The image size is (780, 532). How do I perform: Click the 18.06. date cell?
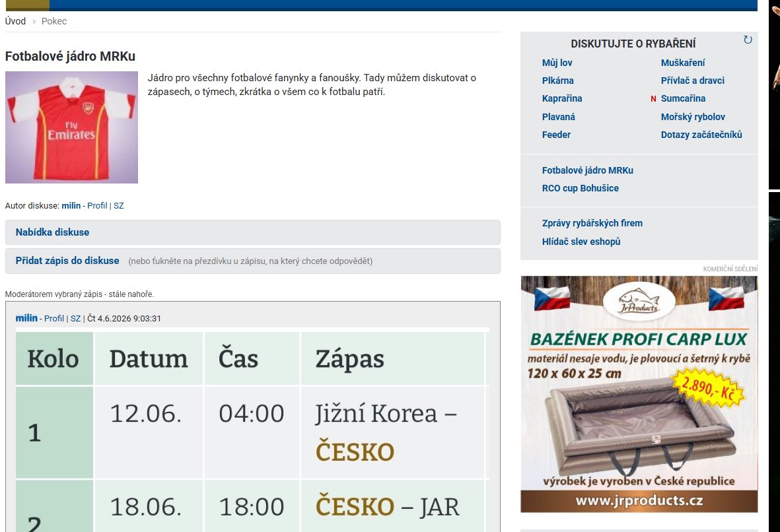coord(149,506)
